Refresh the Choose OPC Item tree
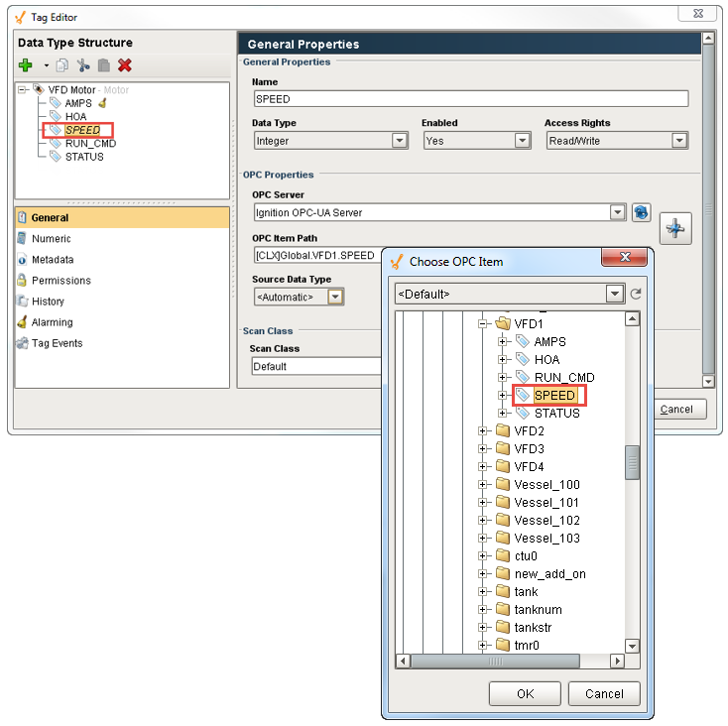This screenshot has height=726, width=728. (x=636, y=295)
